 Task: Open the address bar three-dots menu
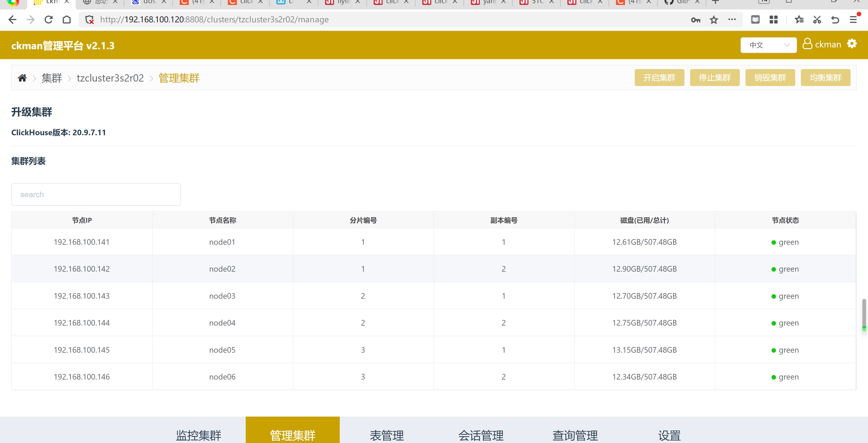click(732, 19)
